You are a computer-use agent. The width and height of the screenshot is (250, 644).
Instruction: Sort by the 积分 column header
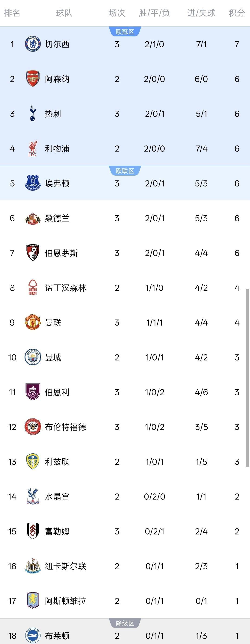[237, 13]
